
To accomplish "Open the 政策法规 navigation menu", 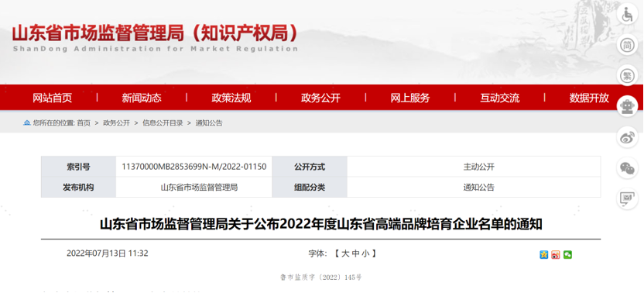I will coord(231,98).
